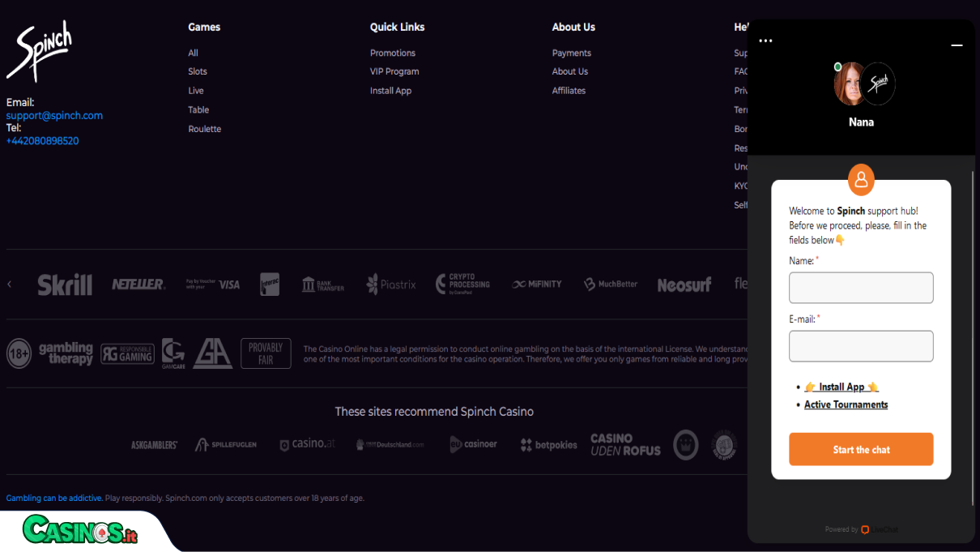Open Active Tournaments link in chat
Viewport: 980px width, 552px height.
[846, 404]
